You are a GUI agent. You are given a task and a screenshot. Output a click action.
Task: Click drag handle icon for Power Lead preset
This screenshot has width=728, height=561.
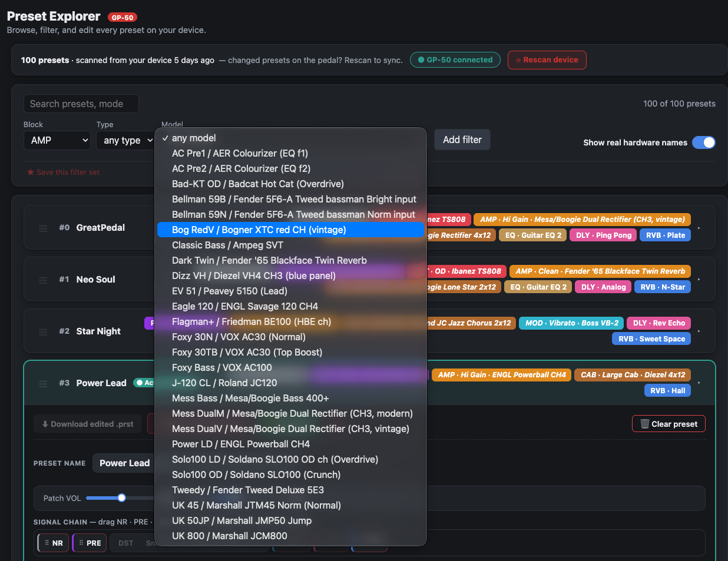(x=43, y=383)
